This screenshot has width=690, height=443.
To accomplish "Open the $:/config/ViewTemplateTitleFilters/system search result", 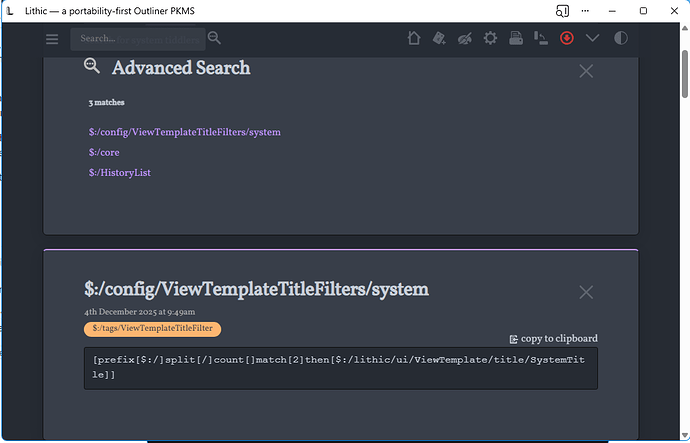I will pos(184,132).
